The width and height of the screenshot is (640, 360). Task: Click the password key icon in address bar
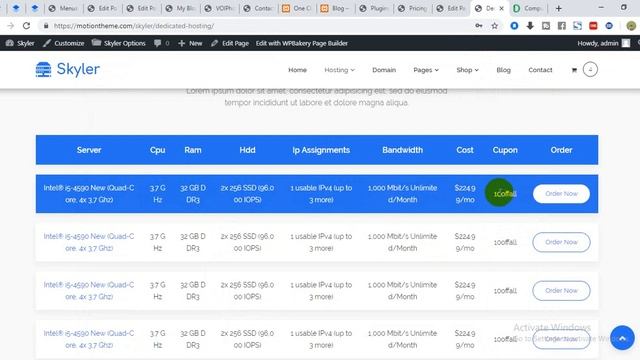click(479, 26)
